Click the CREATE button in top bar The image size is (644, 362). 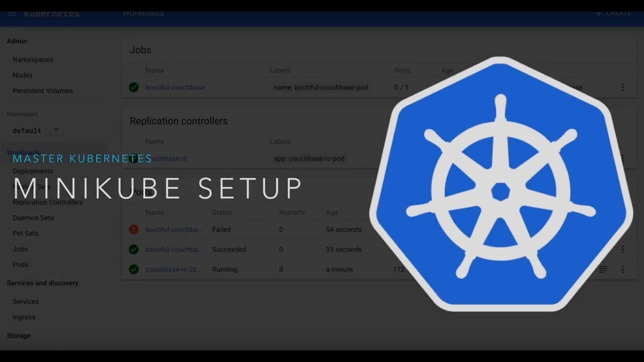[x=613, y=14]
